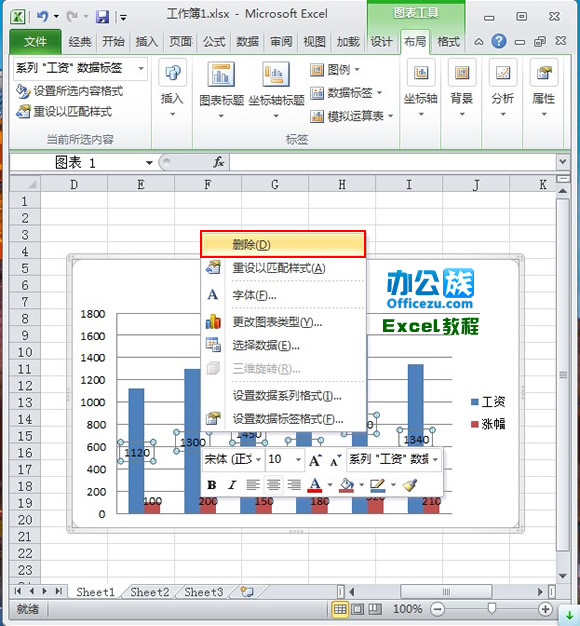Image resolution: width=580 pixels, height=626 pixels.
Task: Switch to the 公式 ribbon tab
Action: [x=214, y=42]
